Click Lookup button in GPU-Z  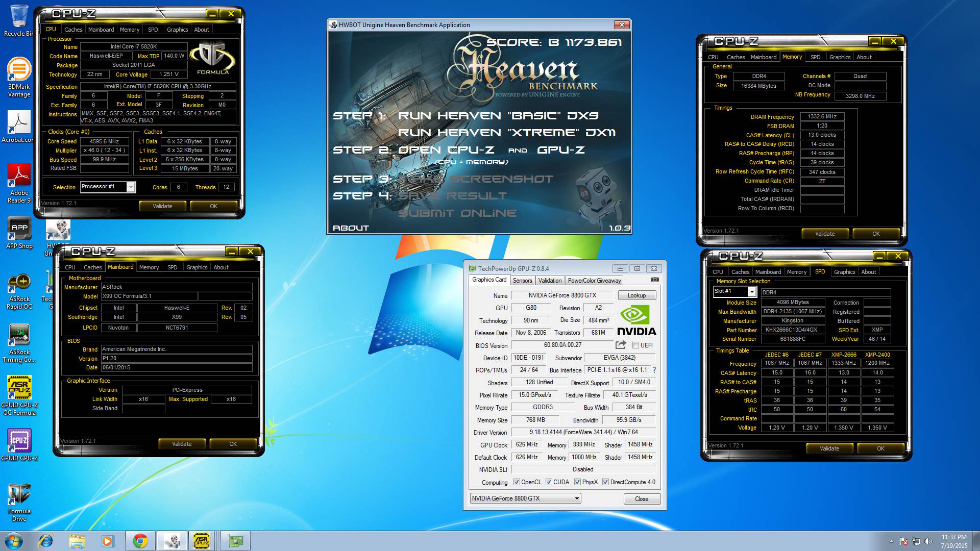(636, 295)
